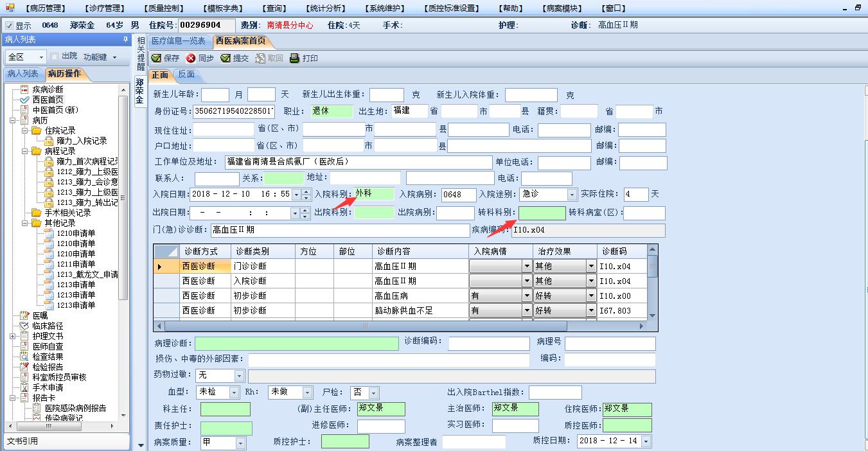Select 西医首页 checkmark item in the tree
The height and width of the screenshot is (451, 868).
[x=48, y=100]
